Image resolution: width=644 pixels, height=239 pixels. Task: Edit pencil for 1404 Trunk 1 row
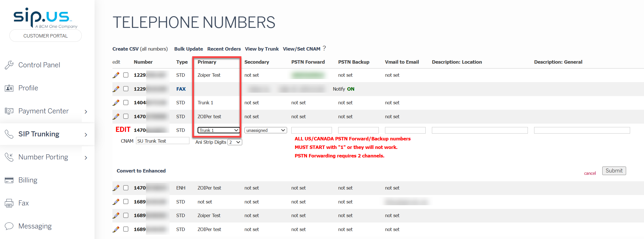[x=116, y=103]
